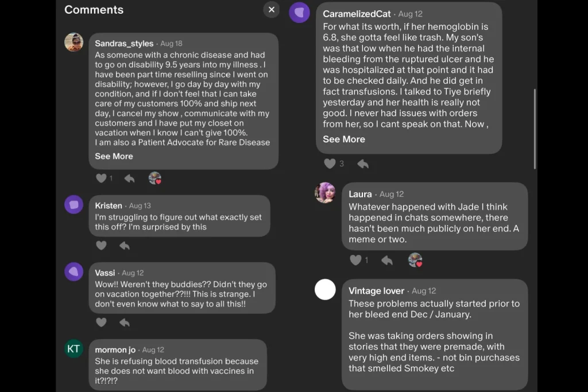Like Kristen's comment with the heart
The image size is (588, 392).
coord(101,246)
